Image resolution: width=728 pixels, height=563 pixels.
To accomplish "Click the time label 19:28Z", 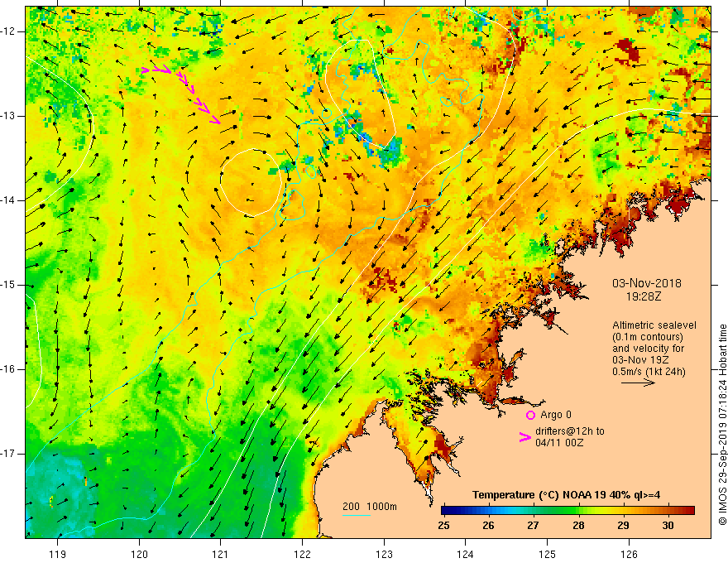I will pyautogui.click(x=643, y=296).
